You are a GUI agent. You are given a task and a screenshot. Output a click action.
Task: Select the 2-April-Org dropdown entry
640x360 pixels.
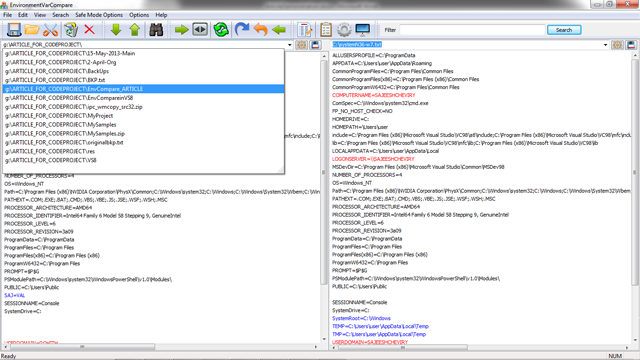(143, 62)
